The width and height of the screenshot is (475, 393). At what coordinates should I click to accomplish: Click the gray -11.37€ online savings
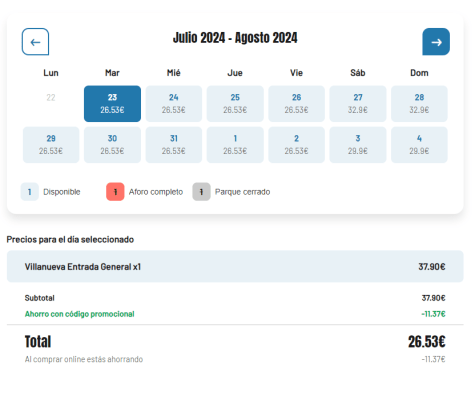coord(433,359)
